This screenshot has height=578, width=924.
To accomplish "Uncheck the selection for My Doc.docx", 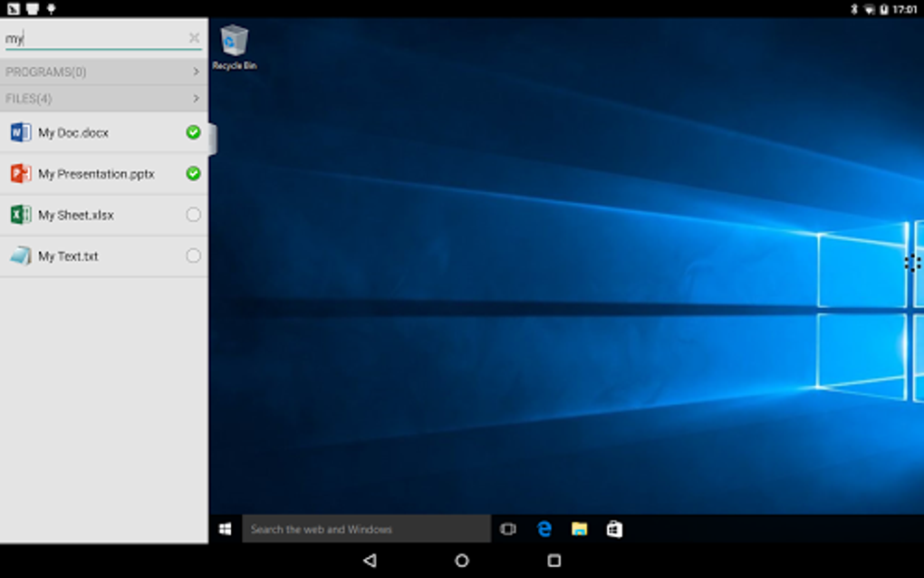I will 192,132.
